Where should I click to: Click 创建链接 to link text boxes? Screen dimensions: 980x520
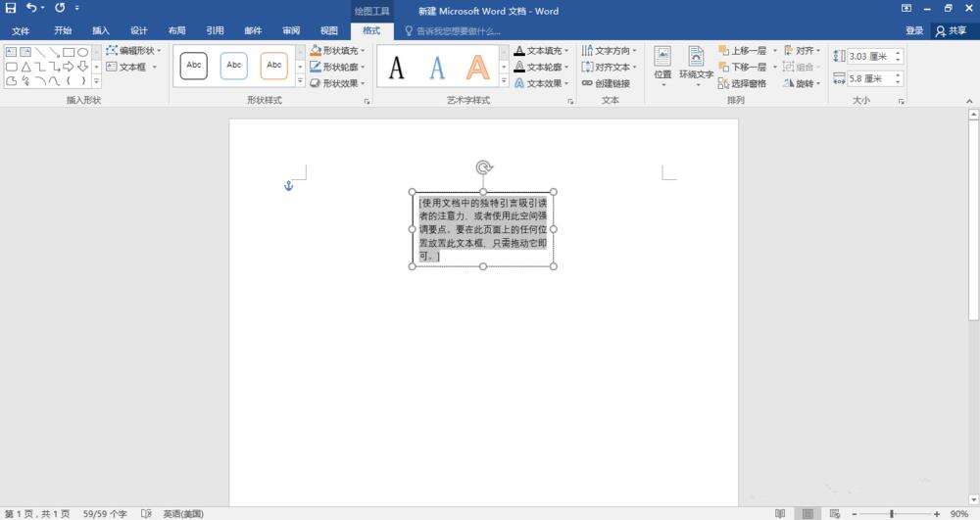coord(606,83)
